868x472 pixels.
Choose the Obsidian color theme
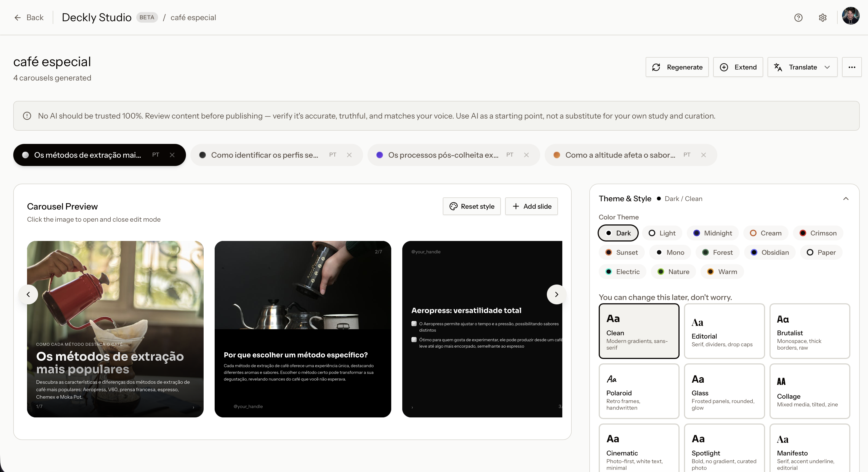click(770, 252)
